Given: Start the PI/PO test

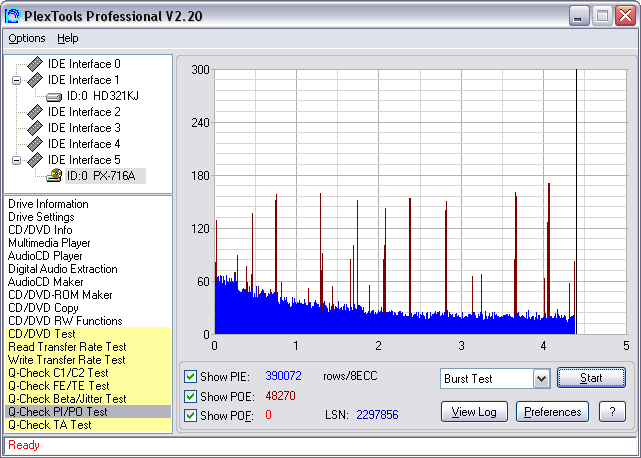Looking at the screenshot, I should point(591,378).
